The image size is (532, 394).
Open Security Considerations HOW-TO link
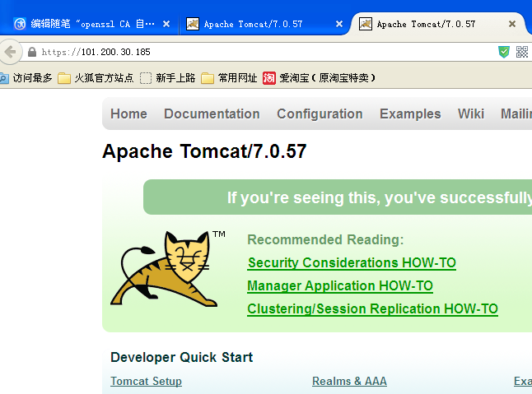(352, 263)
